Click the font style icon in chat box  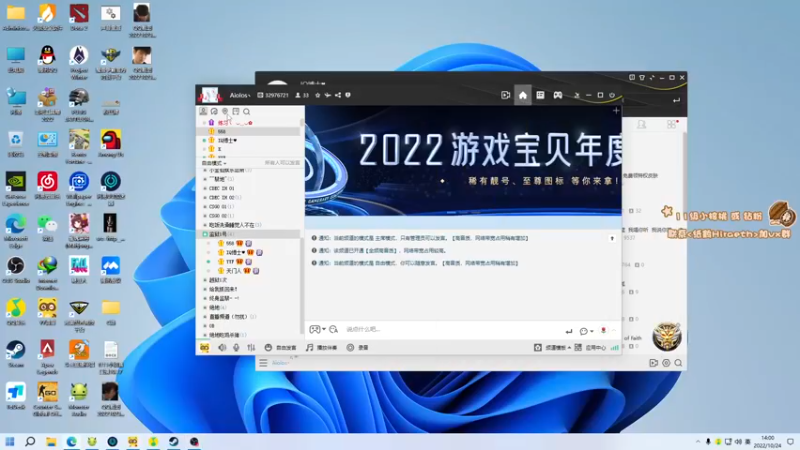pos(334,330)
